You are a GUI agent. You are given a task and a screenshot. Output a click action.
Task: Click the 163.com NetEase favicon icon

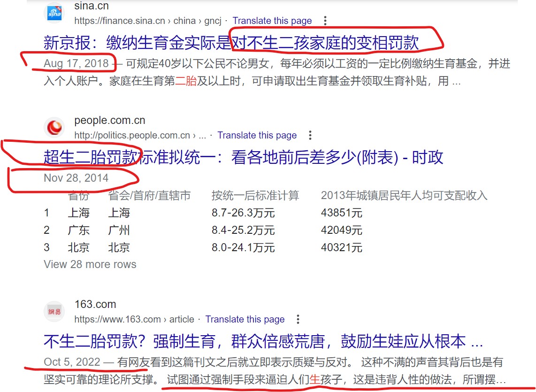pos(54,312)
